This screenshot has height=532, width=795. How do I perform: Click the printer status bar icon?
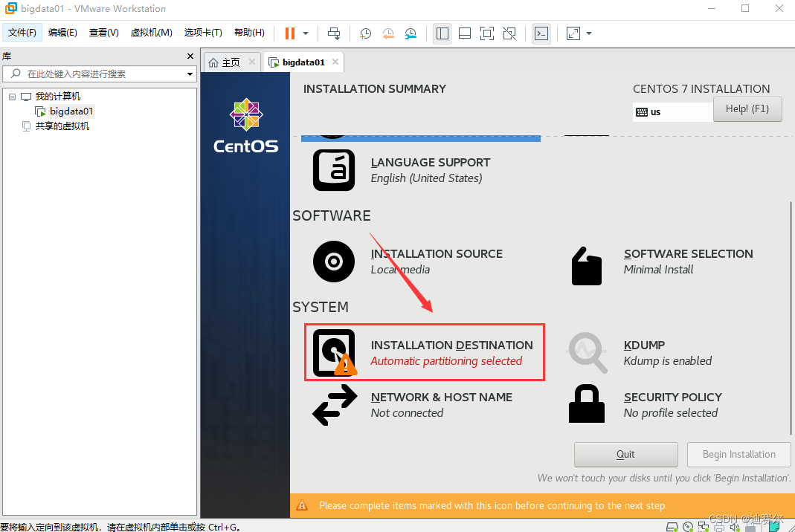(x=719, y=527)
